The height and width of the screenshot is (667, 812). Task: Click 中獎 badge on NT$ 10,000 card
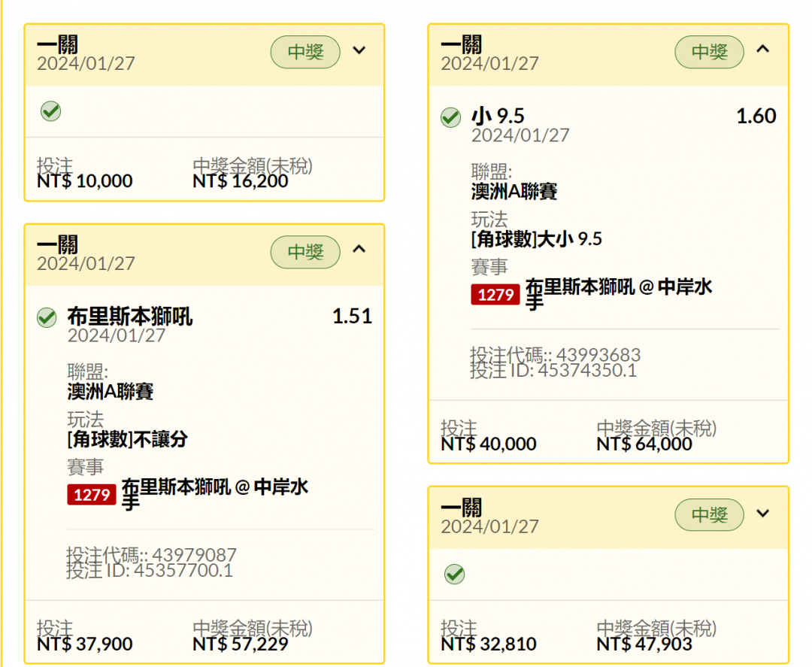tap(305, 52)
